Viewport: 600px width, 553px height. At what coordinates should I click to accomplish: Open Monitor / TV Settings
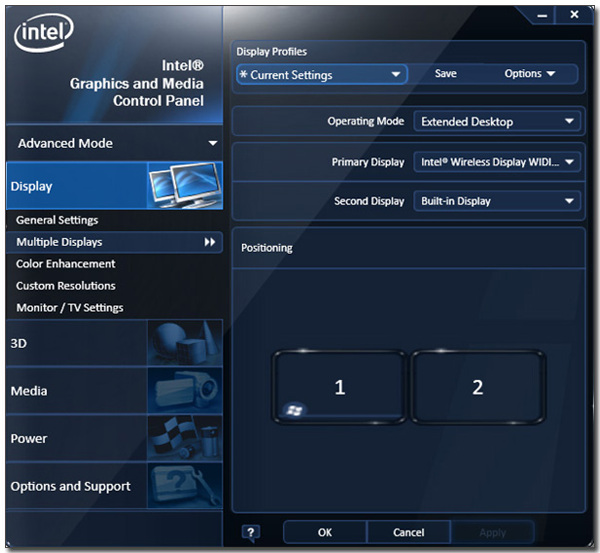(x=70, y=308)
